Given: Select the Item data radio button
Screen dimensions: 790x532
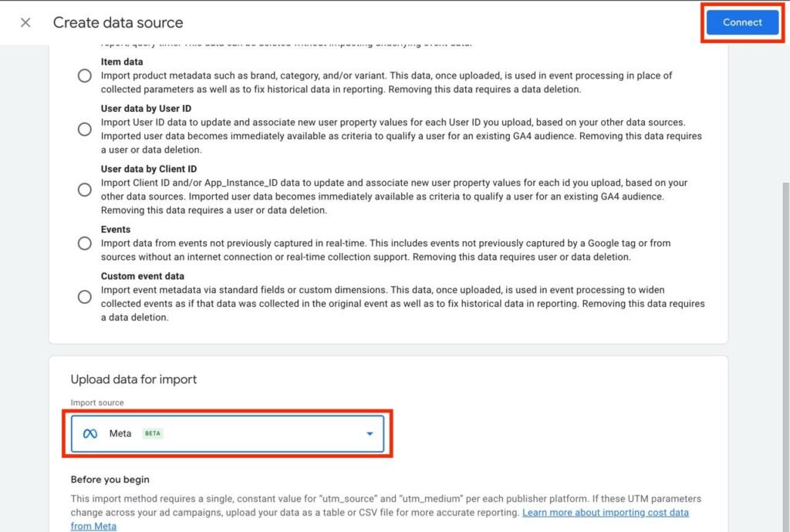Looking at the screenshot, I should (84, 76).
